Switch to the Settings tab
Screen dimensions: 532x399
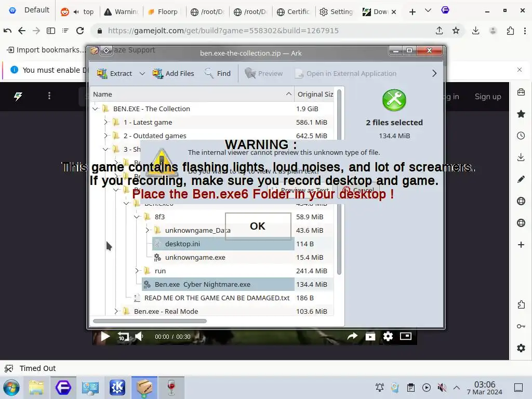pos(337,12)
